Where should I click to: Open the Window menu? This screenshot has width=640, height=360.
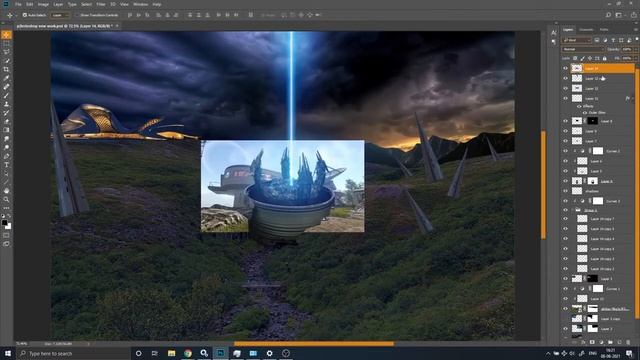pyautogui.click(x=140, y=4)
